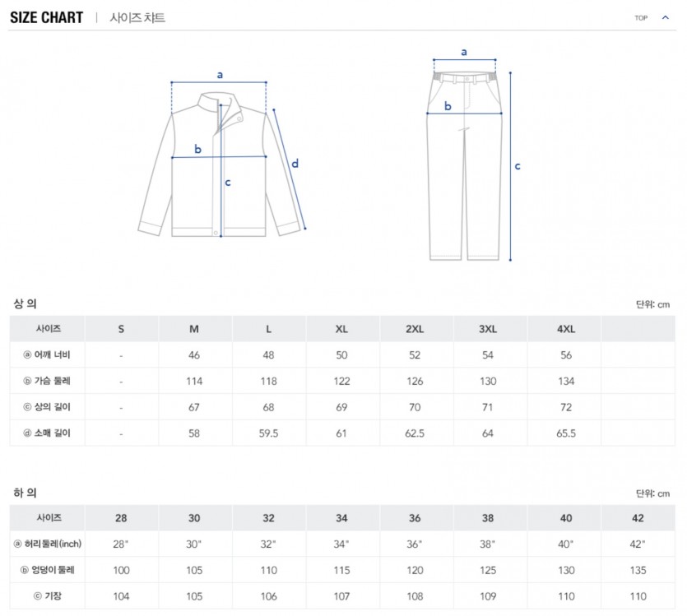The height and width of the screenshot is (616, 687).
Task: Click the 59.5 sleeve length cell
Action: click(268, 433)
